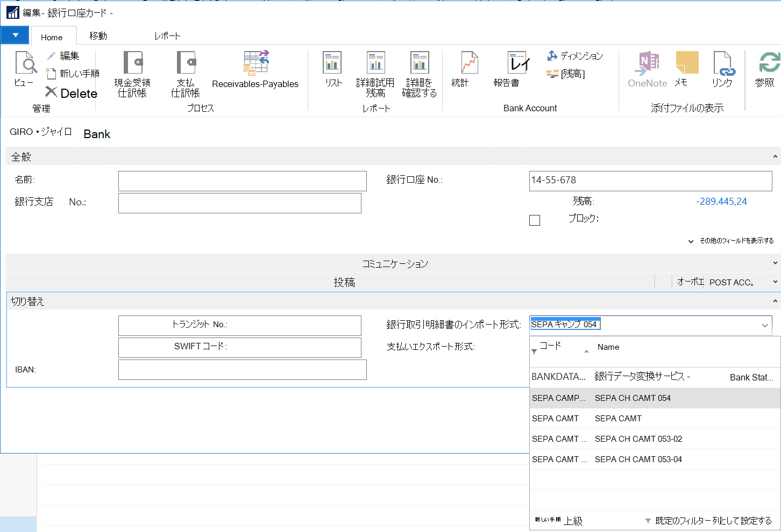Click the トランジット No. field
The width and height of the screenshot is (781, 532).
[240, 326]
